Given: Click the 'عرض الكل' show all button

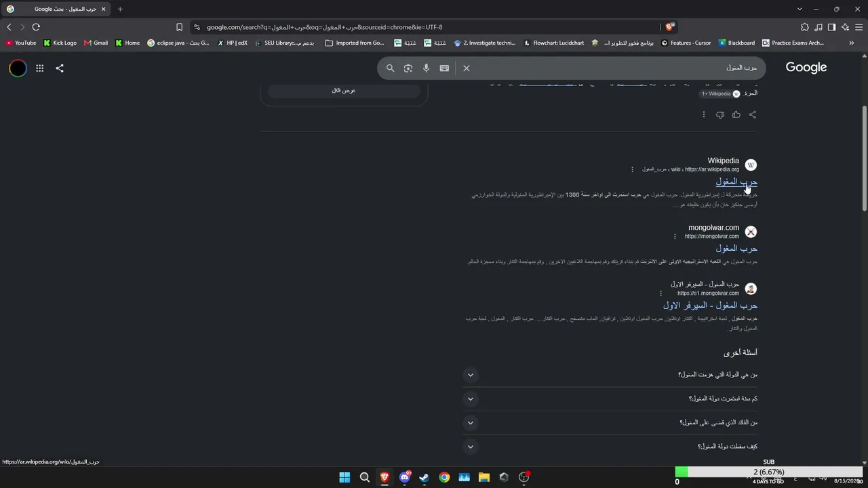Looking at the screenshot, I should tap(344, 91).
